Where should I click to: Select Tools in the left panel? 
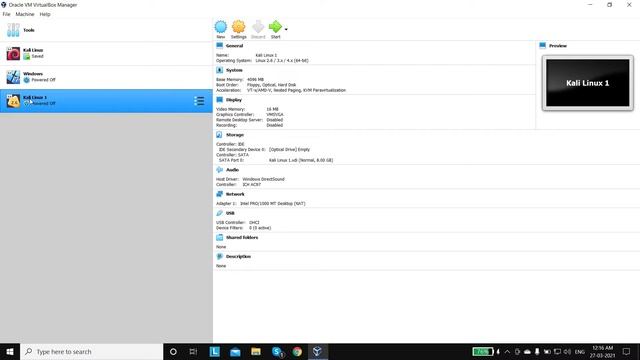[x=106, y=30]
